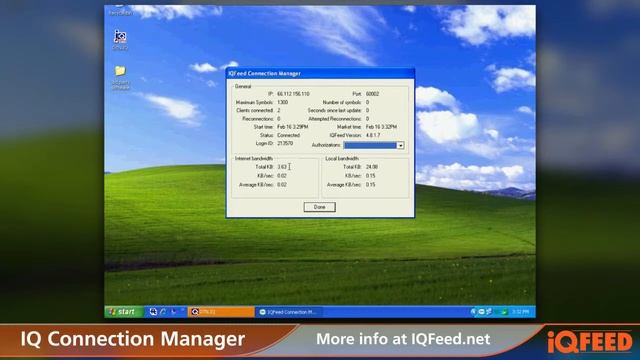Open the Windows start menu
640x360 pixels.
pos(124,312)
